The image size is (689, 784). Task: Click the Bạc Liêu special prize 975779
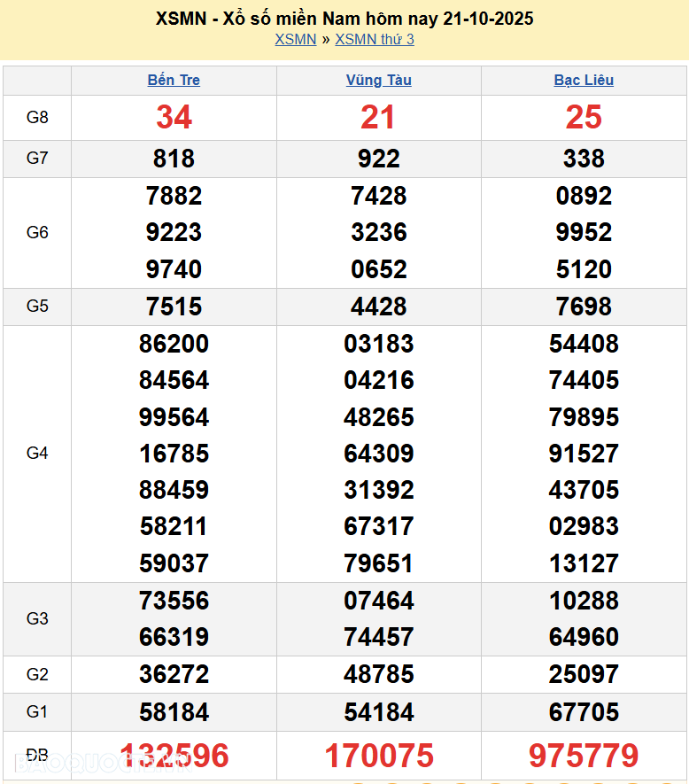584,756
